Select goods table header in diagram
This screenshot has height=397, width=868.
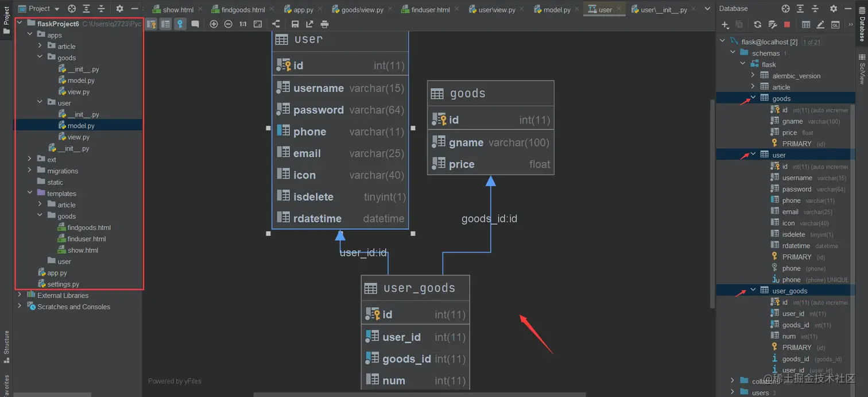click(491, 93)
